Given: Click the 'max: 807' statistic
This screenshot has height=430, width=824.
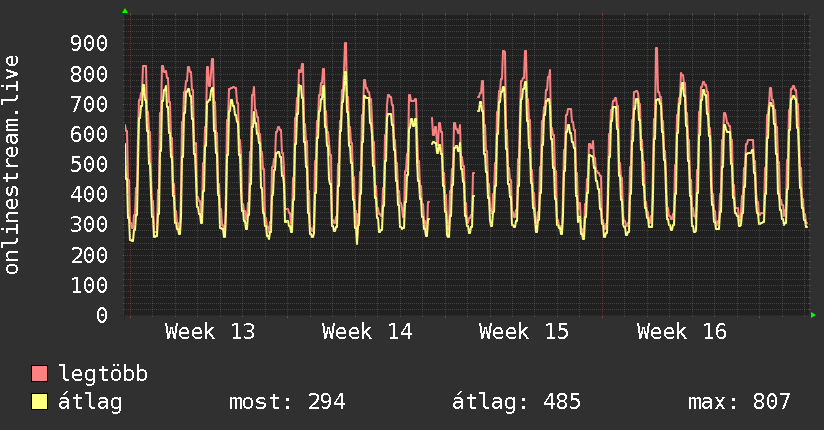Looking at the screenshot, I should pos(739,402).
